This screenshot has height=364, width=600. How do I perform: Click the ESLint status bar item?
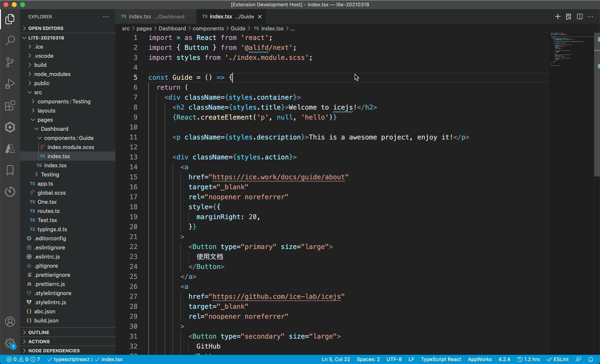coord(558,359)
